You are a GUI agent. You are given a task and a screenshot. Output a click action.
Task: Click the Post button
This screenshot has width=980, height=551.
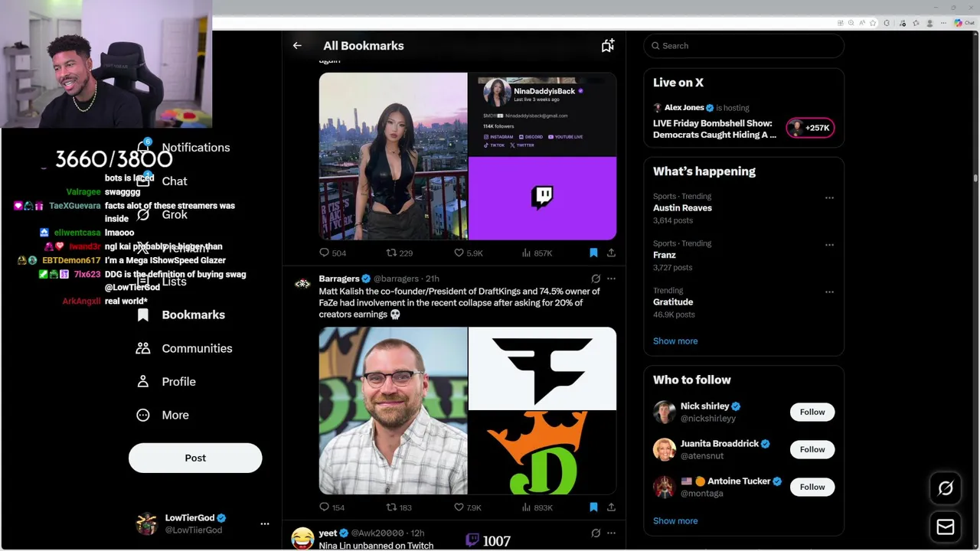click(x=195, y=458)
